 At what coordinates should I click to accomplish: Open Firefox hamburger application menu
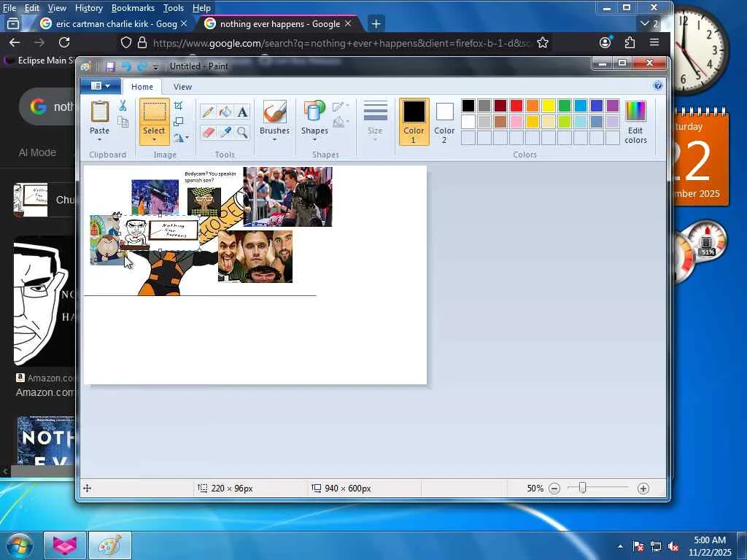tap(654, 43)
